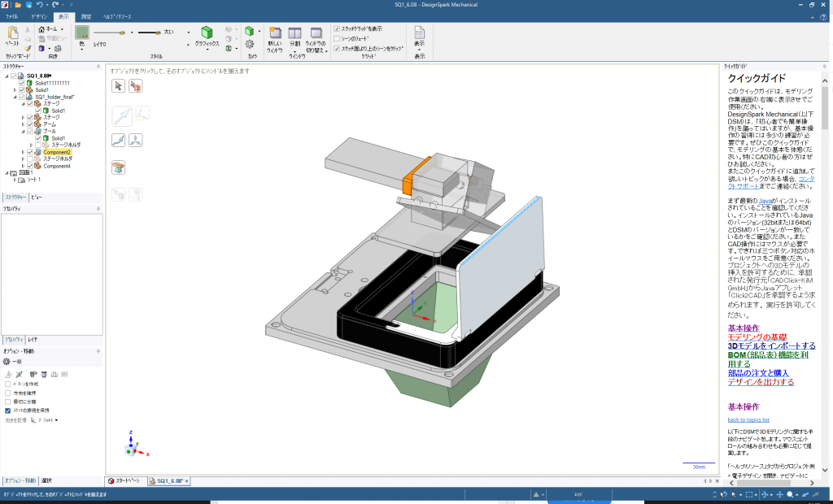Select the スタートページ document tab
The width and height of the screenshot is (833, 504).
[x=127, y=481]
